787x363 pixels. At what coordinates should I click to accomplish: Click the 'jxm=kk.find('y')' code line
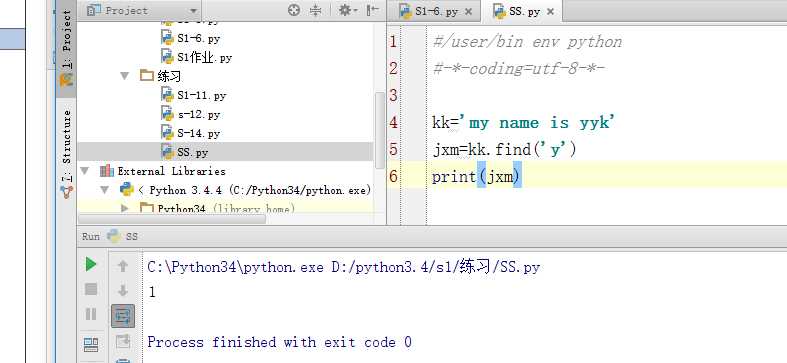point(504,149)
